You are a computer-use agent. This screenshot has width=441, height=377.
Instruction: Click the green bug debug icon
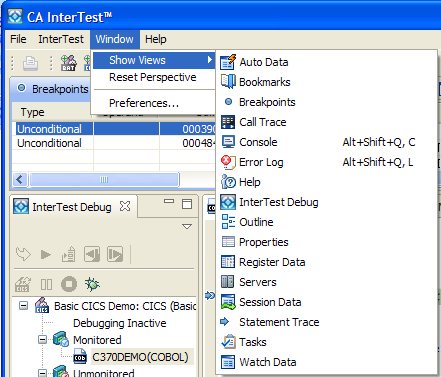(x=92, y=284)
